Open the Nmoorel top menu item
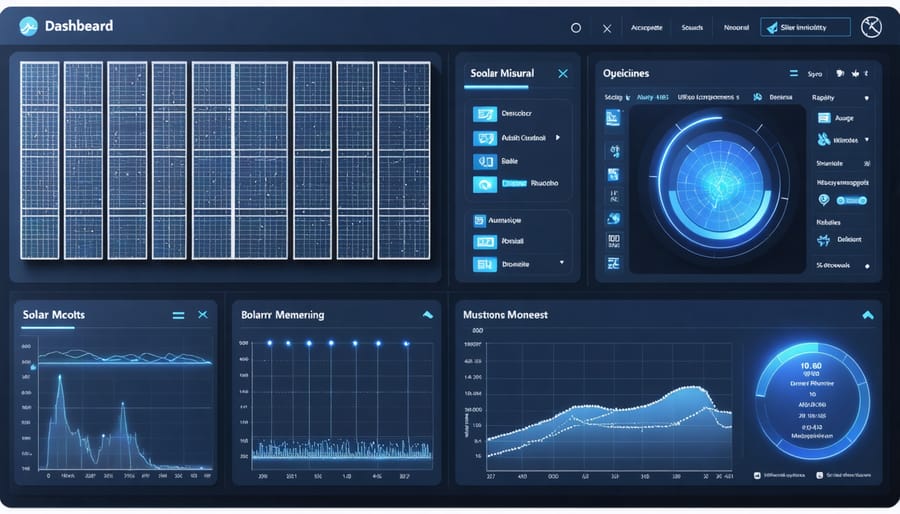This screenshot has width=900, height=514. [736, 28]
